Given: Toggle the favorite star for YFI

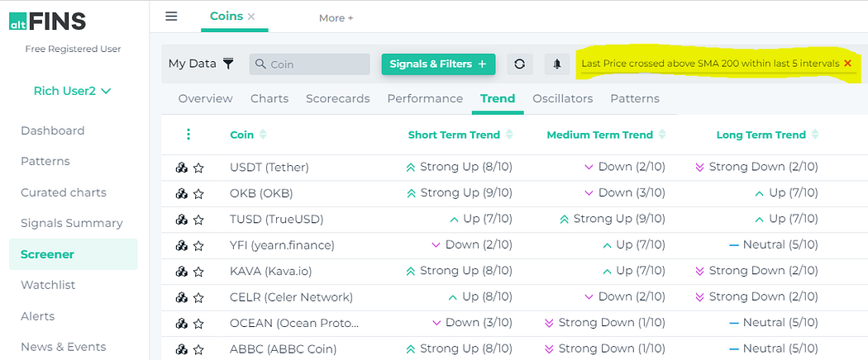Looking at the screenshot, I should (198, 245).
